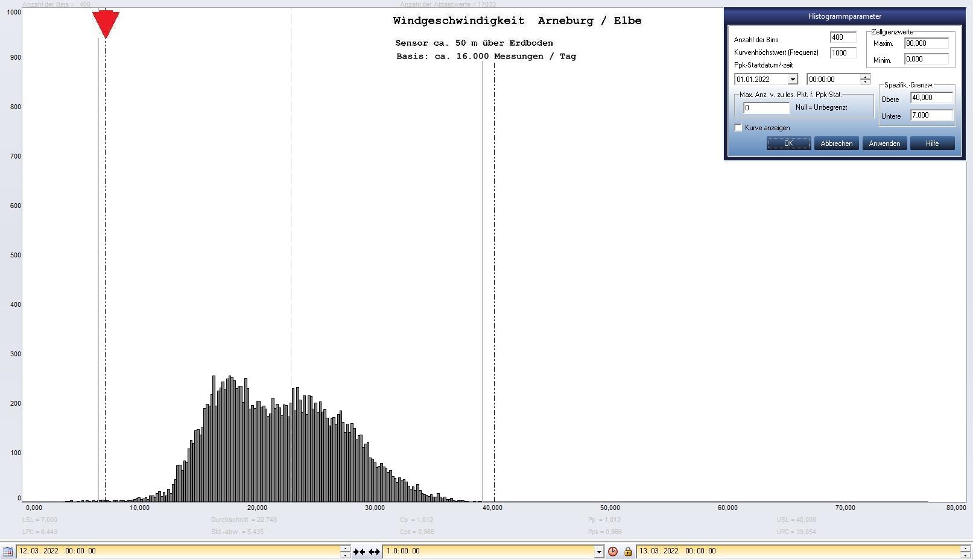
Task: Click the Untere specification limit field
Action: pos(932,115)
